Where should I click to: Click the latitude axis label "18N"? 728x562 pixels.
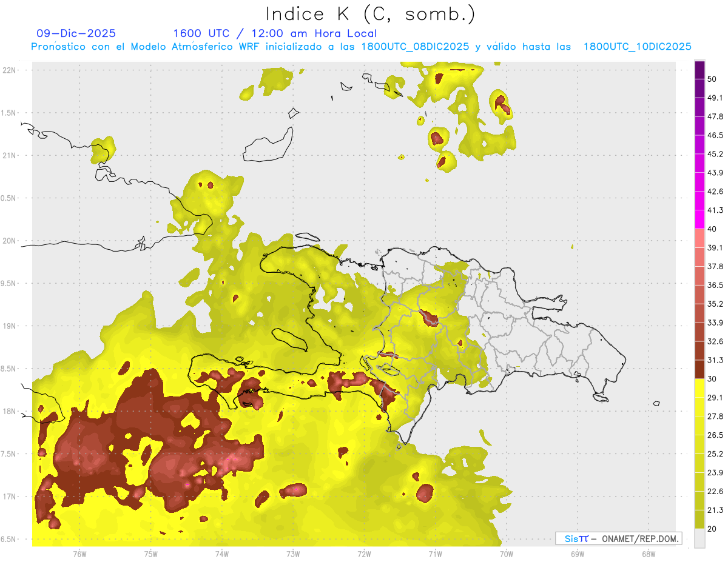[9, 412]
